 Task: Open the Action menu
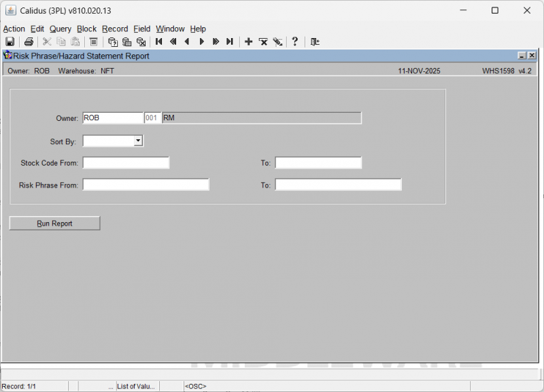(14, 29)
